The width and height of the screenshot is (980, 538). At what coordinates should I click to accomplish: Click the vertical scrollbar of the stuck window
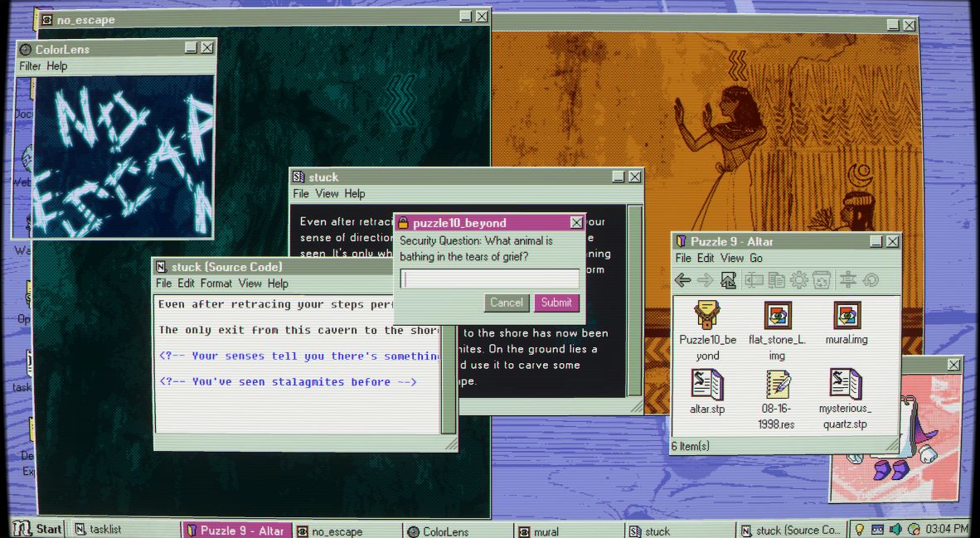(x=634, y=300)
